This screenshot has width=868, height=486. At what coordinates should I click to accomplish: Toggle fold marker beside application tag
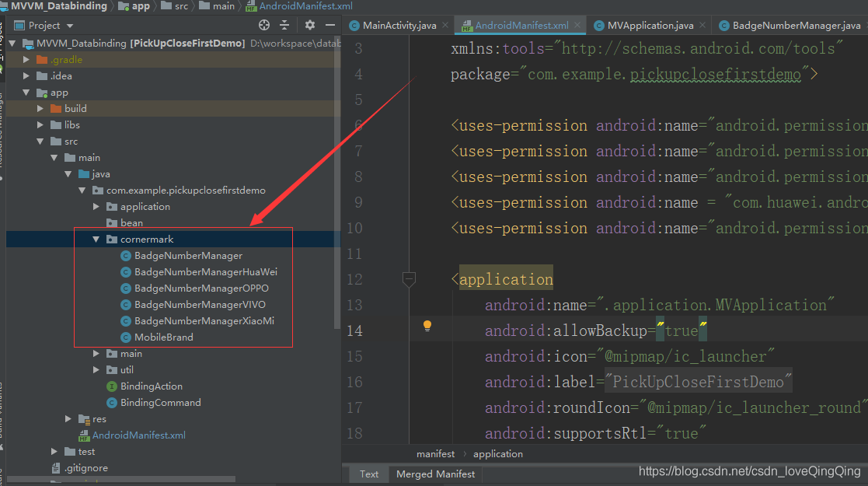tap(409, 279)
